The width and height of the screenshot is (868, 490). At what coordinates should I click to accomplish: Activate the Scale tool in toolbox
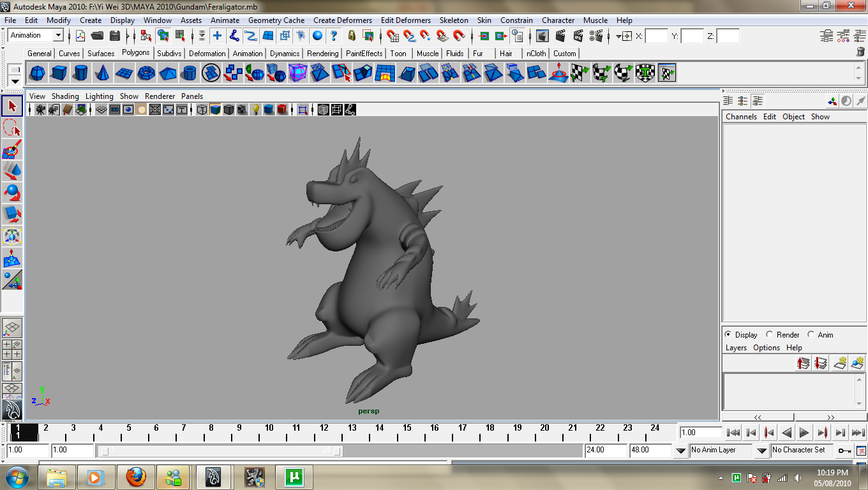(12, 215)
